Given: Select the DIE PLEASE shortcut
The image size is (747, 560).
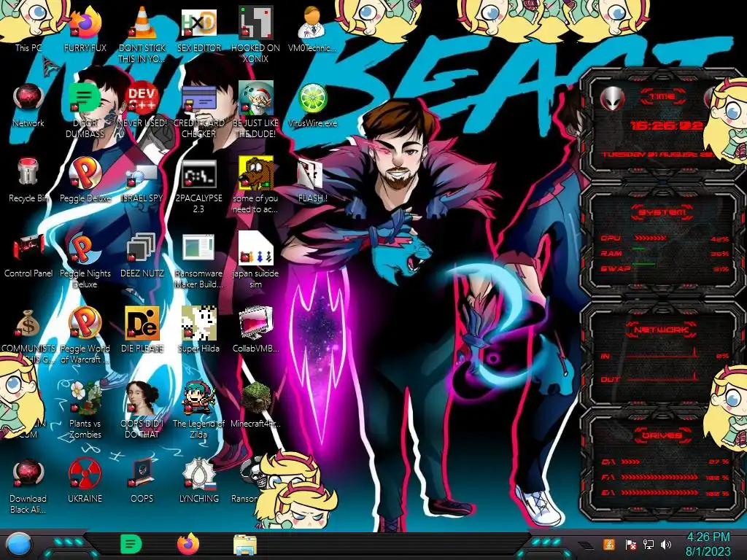Looking at the screenshot, I should pyautogui.click(x=142, y=330).
